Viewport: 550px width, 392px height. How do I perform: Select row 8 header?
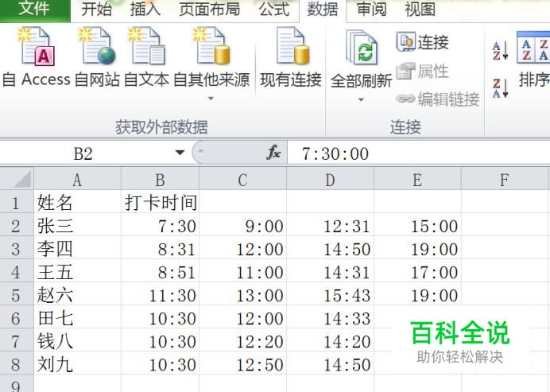16,364
